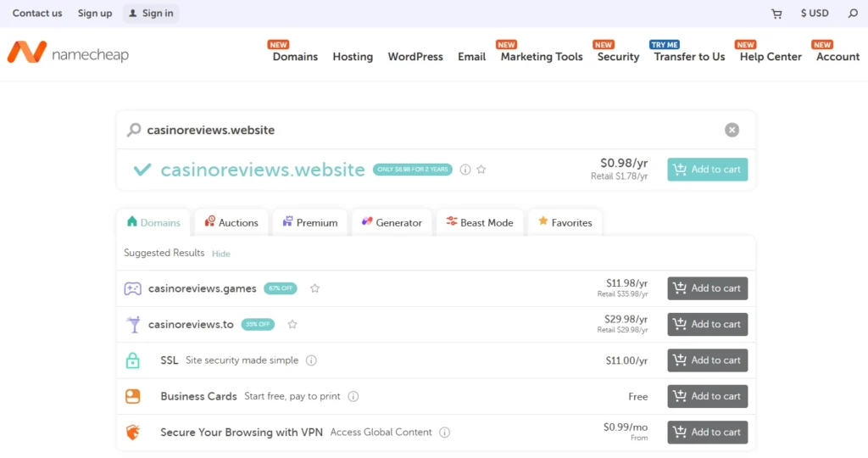This screenshot has height=458, width=868.
Task: Switch to the Favorites tab
Action: tap(565, 222)
